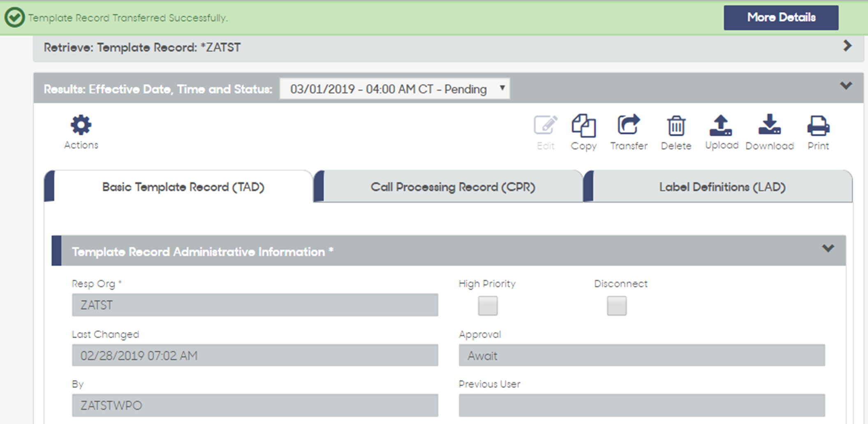Viewport: 868px width, 424px height.
Task: Click the More Details button
Action: tap(781, 18)
